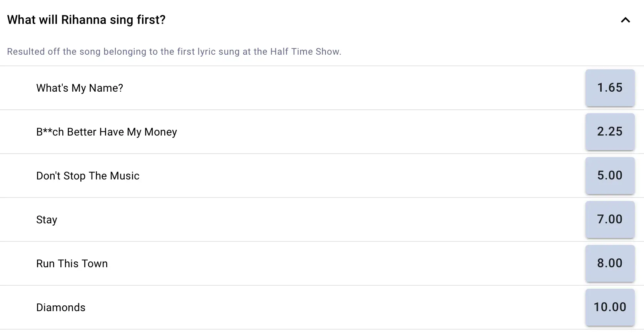
Task: Click the market rules description text
Action: [174, 52]
